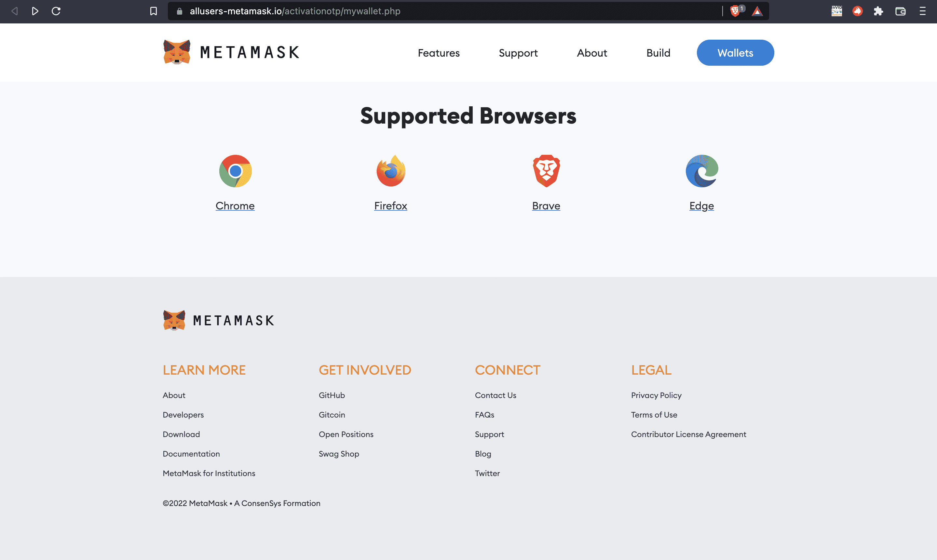Viewport: 937px width, 560px height.
Task: Click the ©2022 MetaMask copyright text
Action: (241, 503)
